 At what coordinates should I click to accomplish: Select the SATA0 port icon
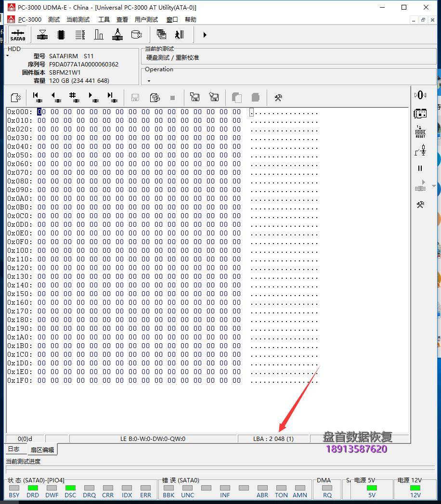pyautogui.click(x=18, y=35)
